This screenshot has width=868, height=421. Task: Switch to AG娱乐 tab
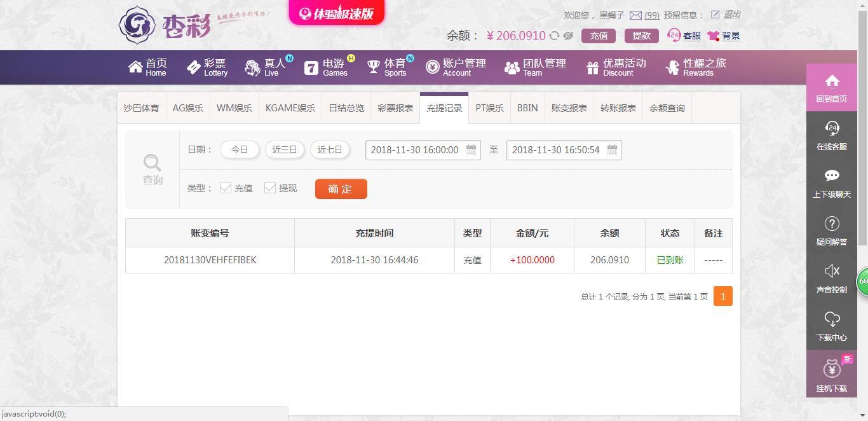[x=188, y=108]
